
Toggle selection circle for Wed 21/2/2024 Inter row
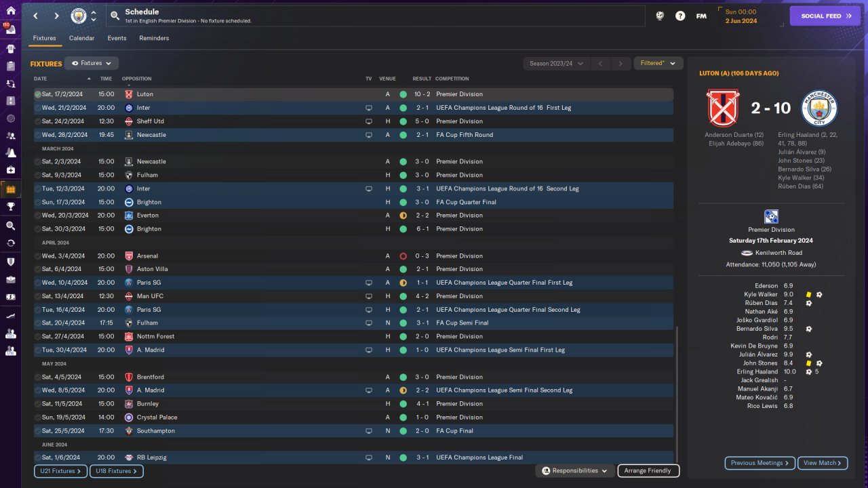pos(38,108)
